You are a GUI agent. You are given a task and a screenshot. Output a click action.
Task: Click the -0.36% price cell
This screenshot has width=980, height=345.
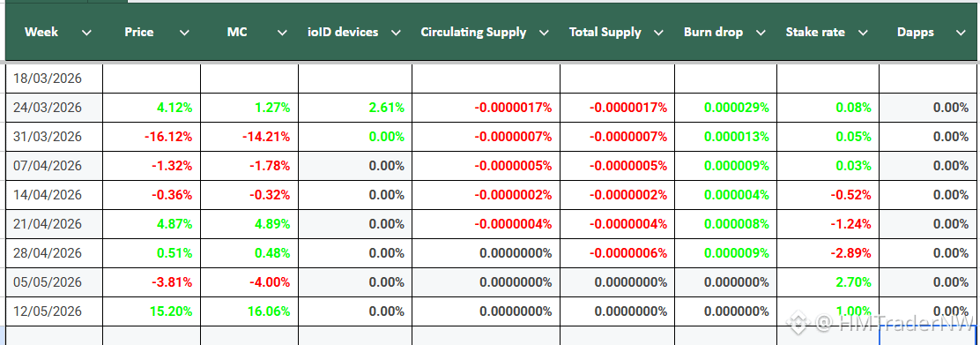[x=152, y=195]
